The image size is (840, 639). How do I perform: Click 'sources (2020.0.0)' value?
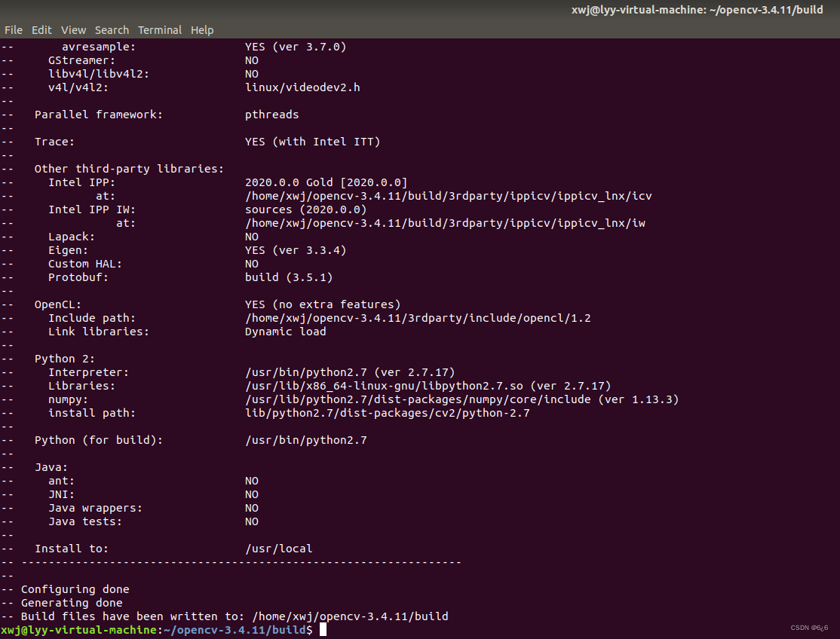pyautogui.click(x=306, y=209)
